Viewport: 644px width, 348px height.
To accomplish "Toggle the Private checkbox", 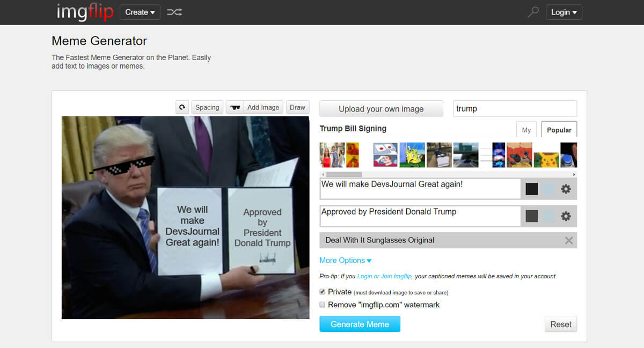I will pyautogui.click(x=323, y=292).
